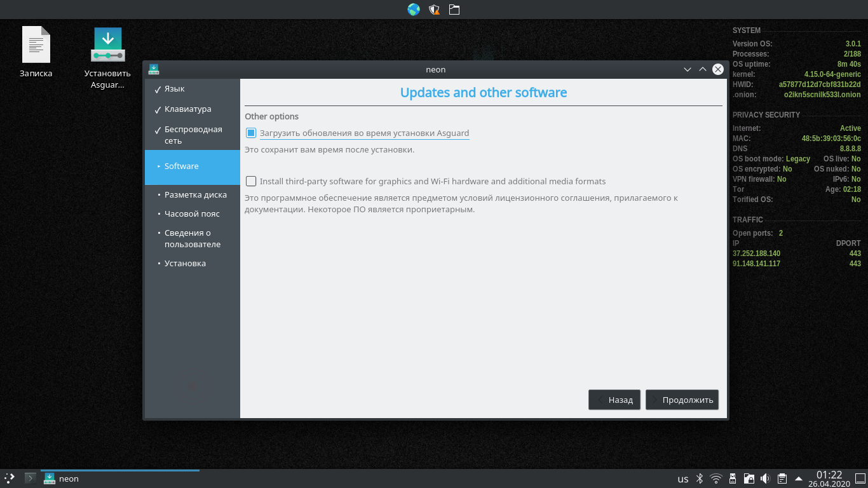
Task: Select the Установка step in sidebar
Action: 192,264
